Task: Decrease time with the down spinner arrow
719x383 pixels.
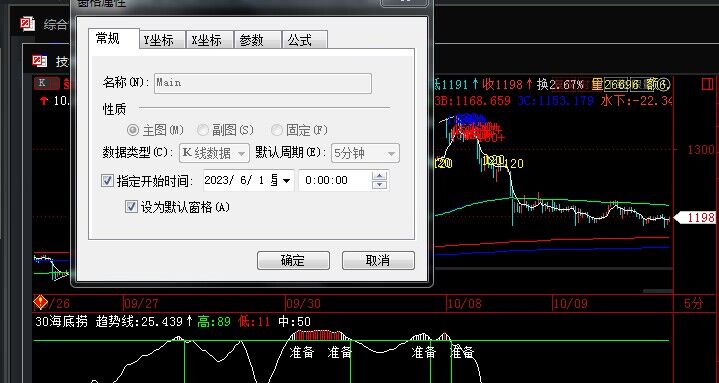Action: [x=379, y=185]
